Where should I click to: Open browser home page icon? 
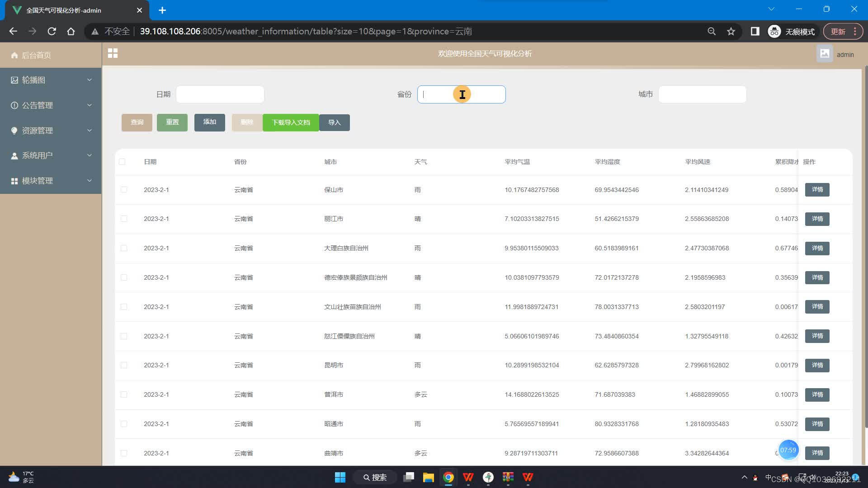pyautogui.click(x=71, y=31)
